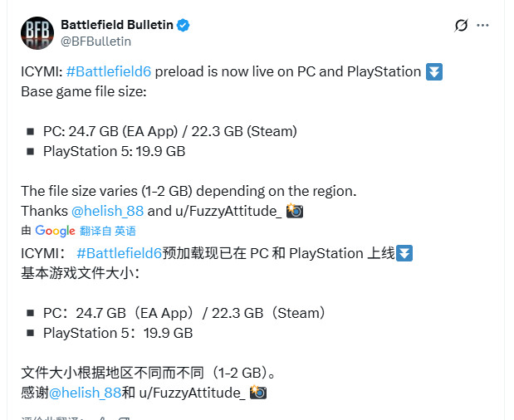Click the down-arrow emoji after 'PlayStation' in English
Viewport: 514px width, 420px height.
click(433, 71)
